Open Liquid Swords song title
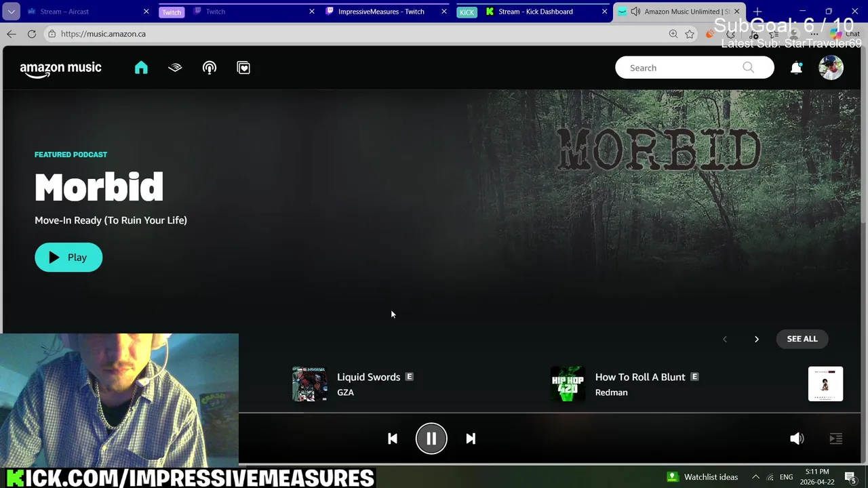The image size is (868, 488). click(x=368, y=377)
